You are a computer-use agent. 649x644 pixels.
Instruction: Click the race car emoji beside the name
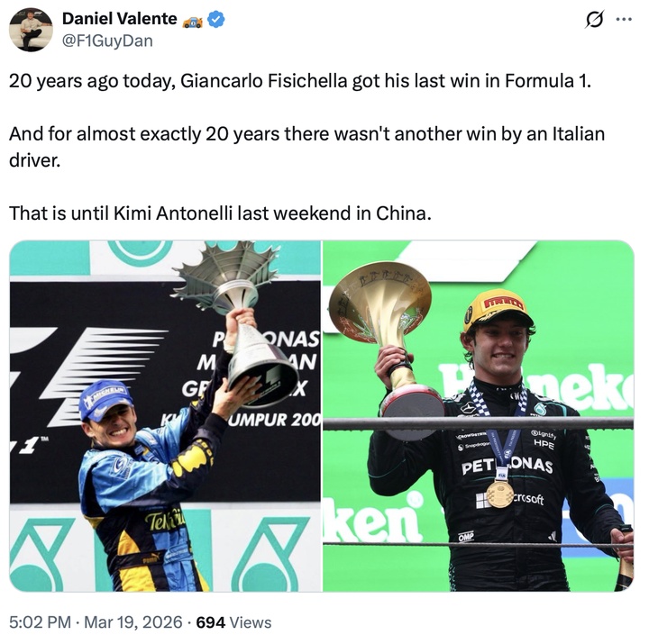[x=193, y=21]
